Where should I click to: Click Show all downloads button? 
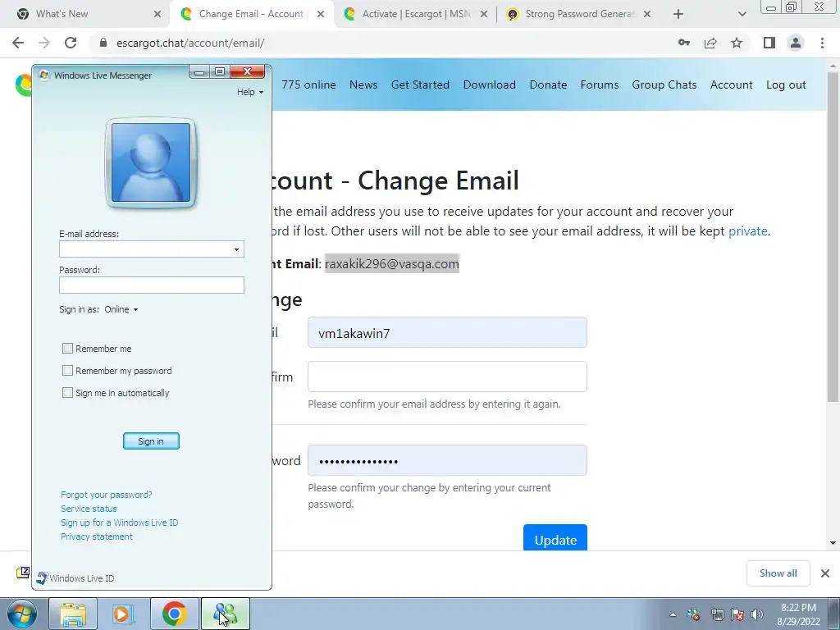coord(778,573)
